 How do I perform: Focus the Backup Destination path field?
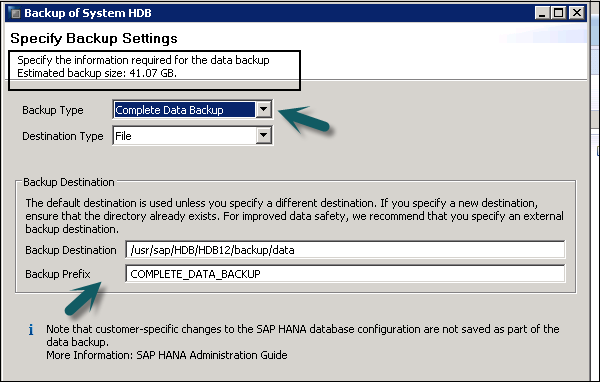pos(345,250)
